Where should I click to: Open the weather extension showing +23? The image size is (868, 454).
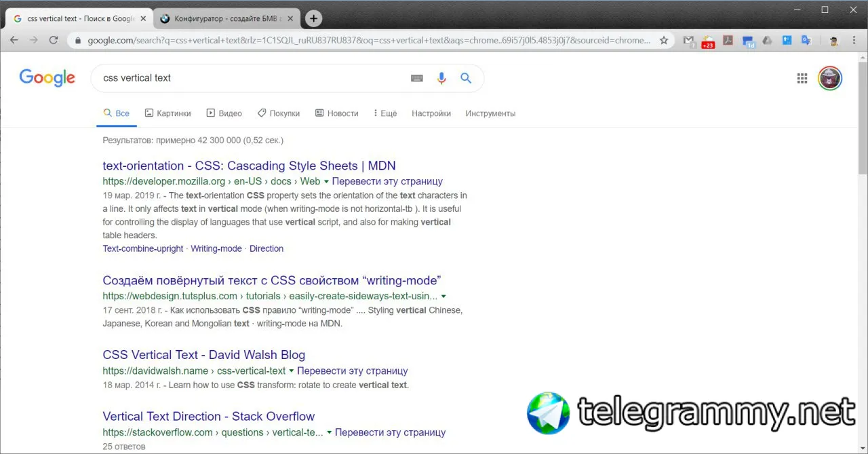pos(708,41)
